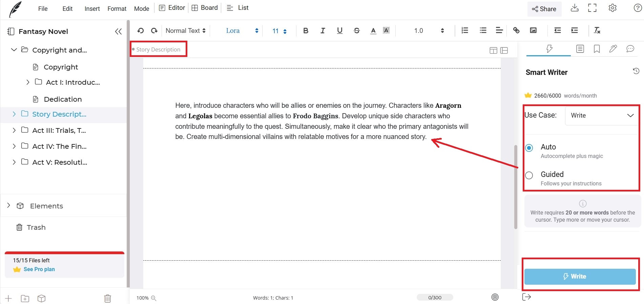Open the text color picker
Viewport: 644px width, 304px height.
[373, 31]
